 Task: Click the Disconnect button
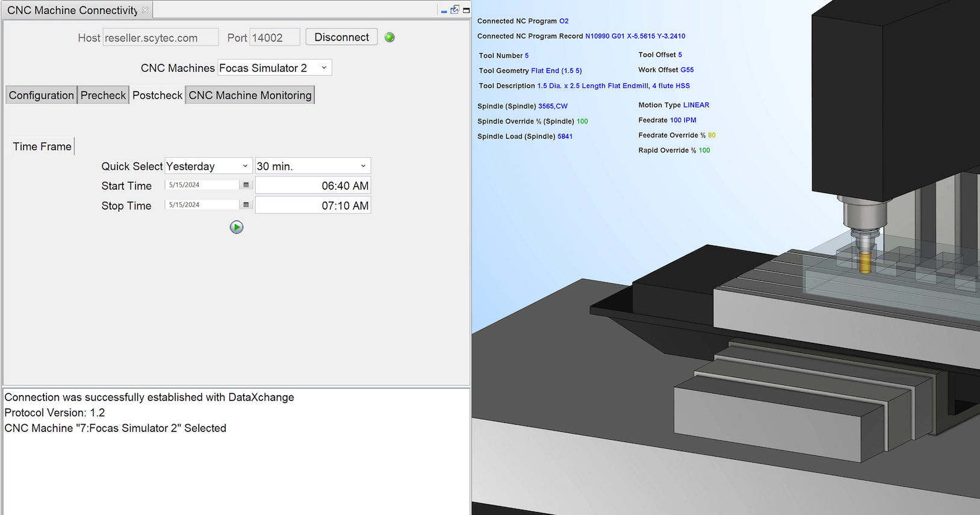[341, 37]
